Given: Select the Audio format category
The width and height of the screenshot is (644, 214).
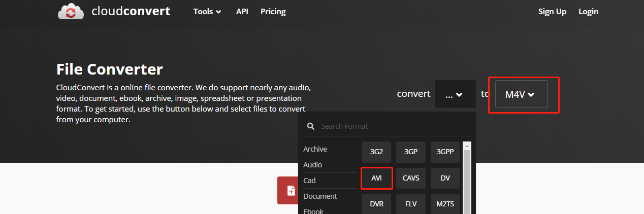Looking at the screenshot, I should (313, 165).
